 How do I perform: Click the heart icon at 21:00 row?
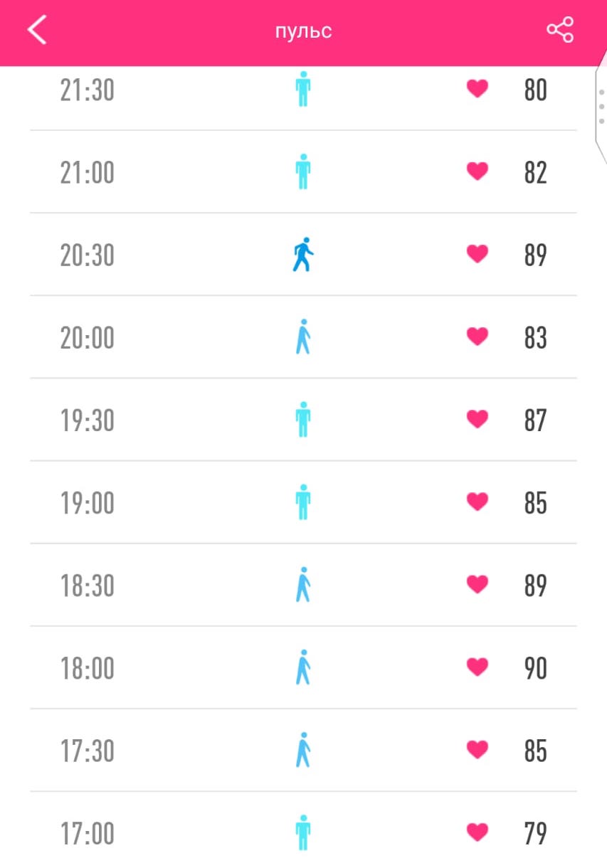point(477,171)
